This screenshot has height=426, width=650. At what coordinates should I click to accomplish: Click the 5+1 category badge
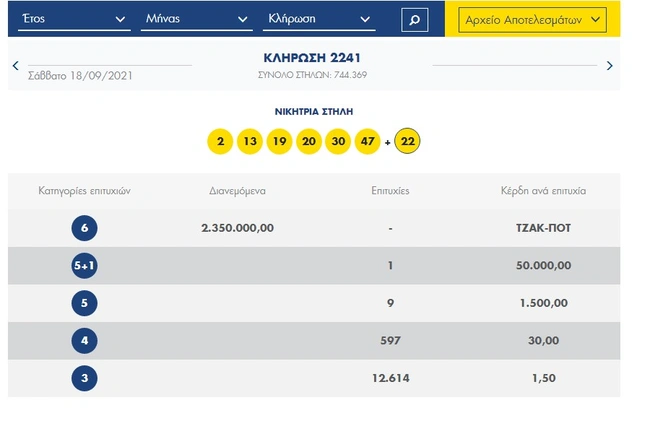tap(85, 266)
